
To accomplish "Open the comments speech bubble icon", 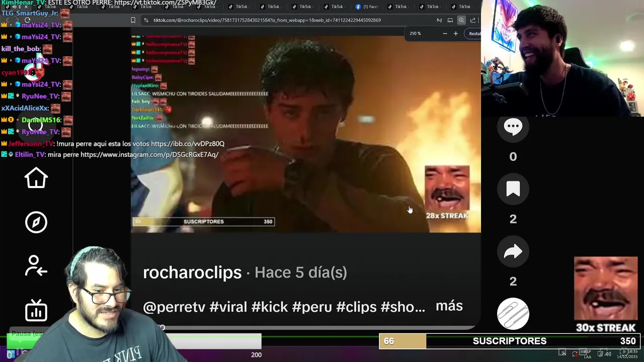I will [513, 127].
